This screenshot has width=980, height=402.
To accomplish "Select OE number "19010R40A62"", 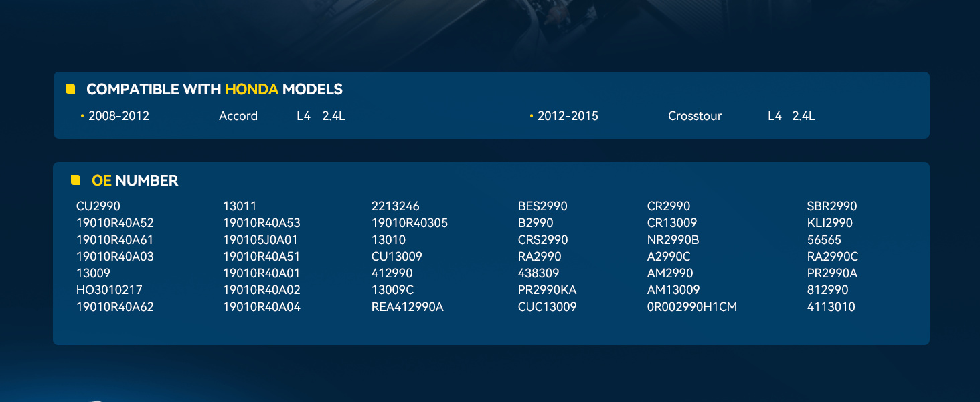I will (x=115, y=307).
